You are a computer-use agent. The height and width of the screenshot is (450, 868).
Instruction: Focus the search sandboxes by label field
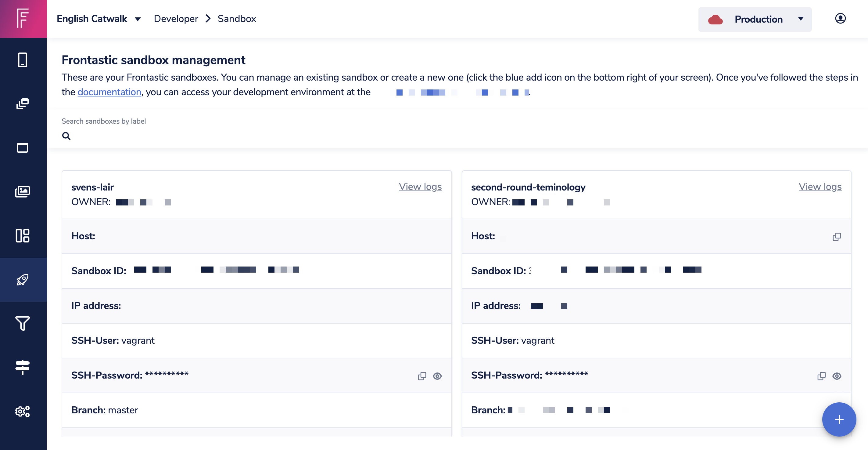tap(457, 136)
